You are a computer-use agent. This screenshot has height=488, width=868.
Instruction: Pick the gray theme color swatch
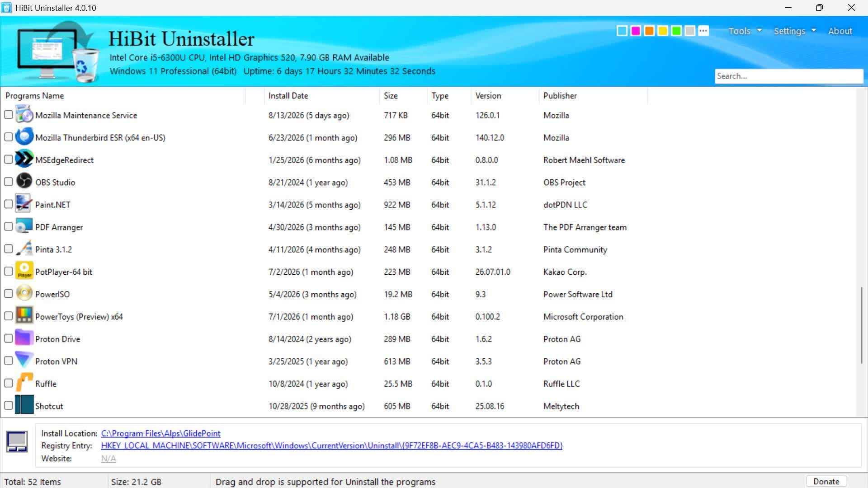pos(690,31)
